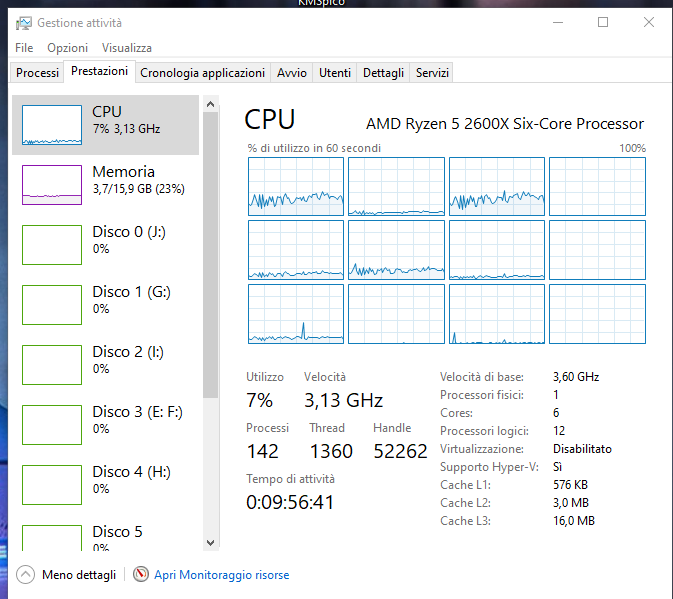Click % di utilizzo in 60 secondi label
Image resolution: width=673 pixels, height=599 pixels.
pos(314,148)
